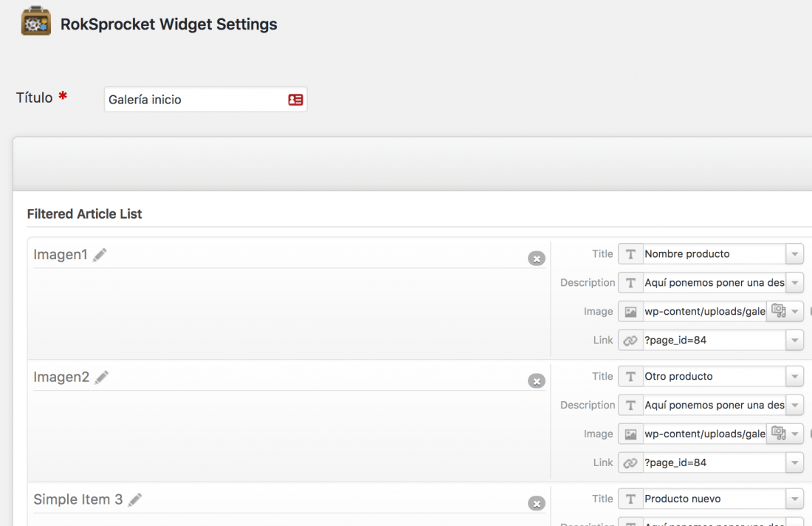
Task: Click the Título field containing Galería inicio
Action: tap(206, 100)
